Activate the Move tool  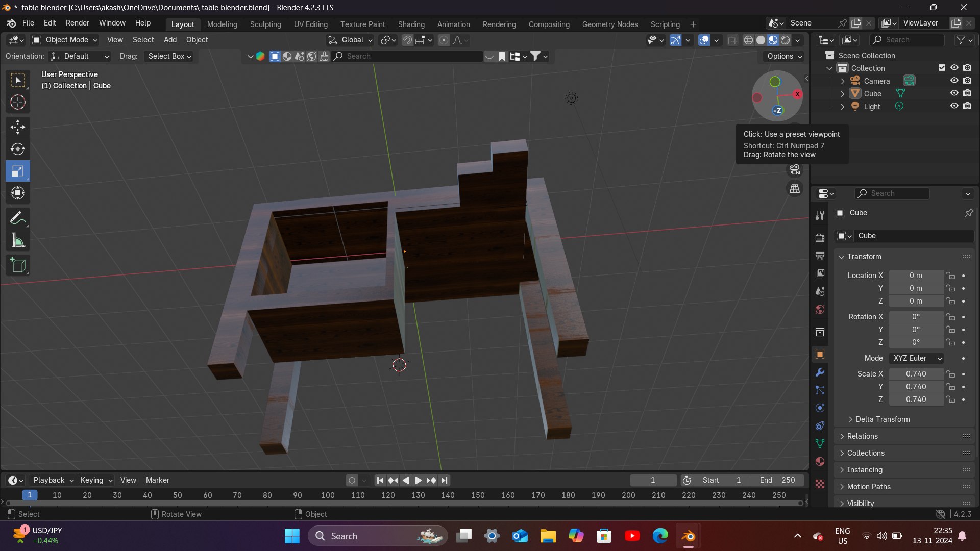click(x=18, y=127)
